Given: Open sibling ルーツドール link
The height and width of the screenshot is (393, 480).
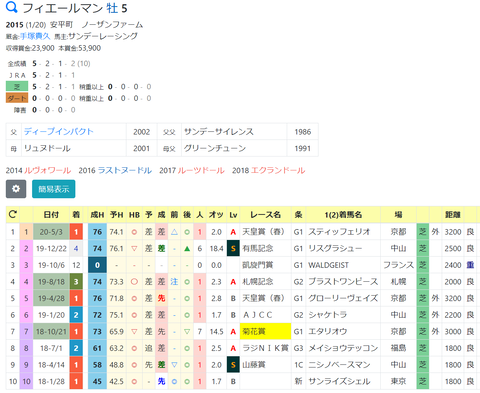Looking at the screenshot, I should (201, 170).
